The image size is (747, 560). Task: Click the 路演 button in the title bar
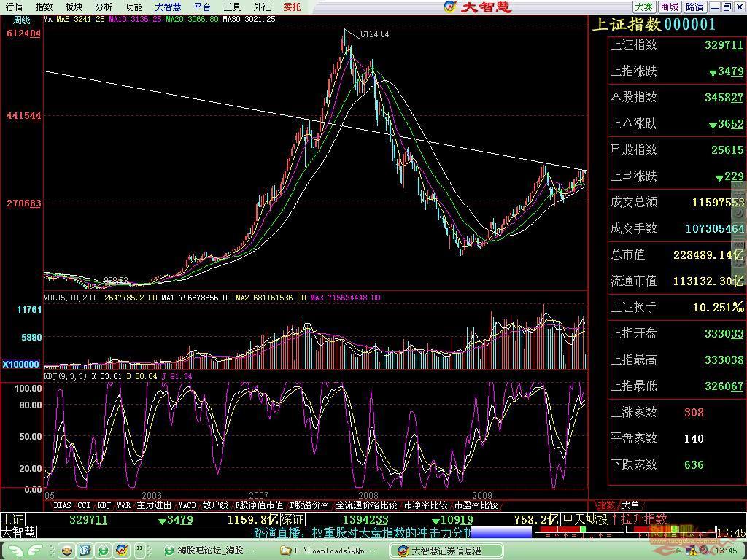(694, 7)
